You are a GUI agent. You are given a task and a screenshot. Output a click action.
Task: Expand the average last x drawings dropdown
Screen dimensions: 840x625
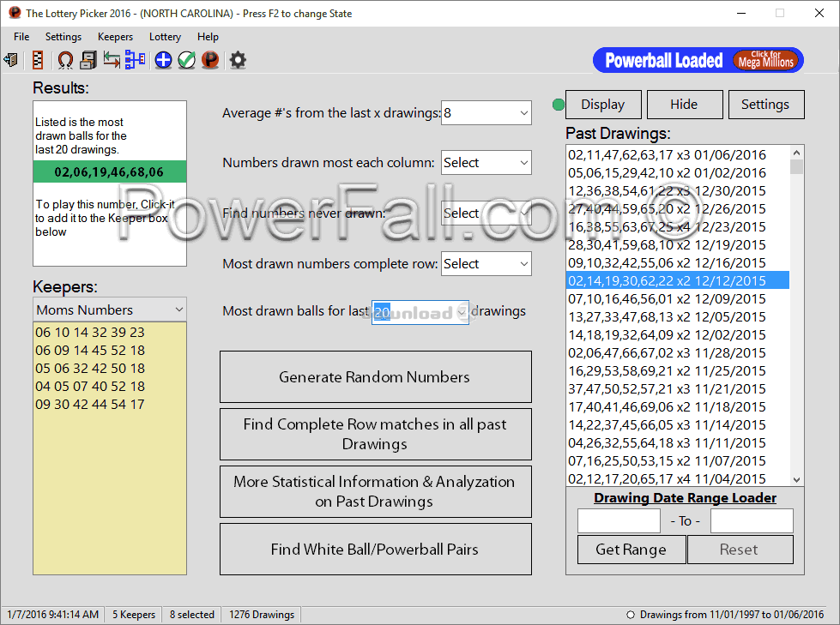tap(524, 113)
